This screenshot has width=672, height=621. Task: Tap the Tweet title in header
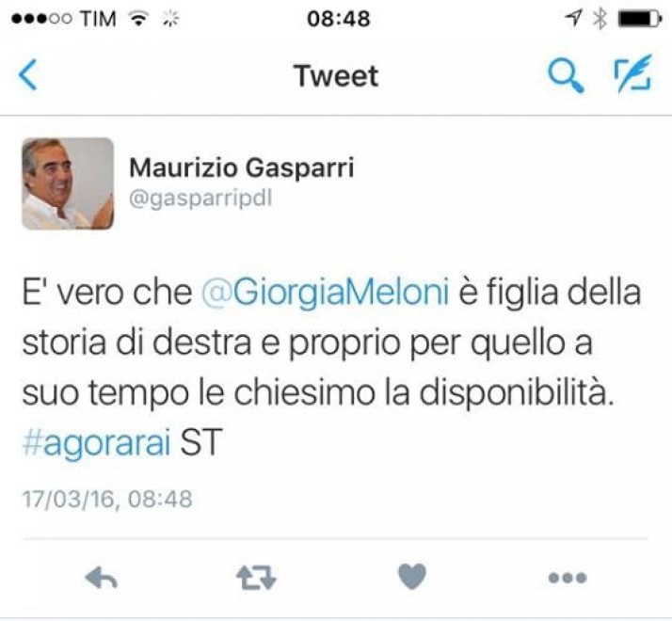tap(336, 76)
